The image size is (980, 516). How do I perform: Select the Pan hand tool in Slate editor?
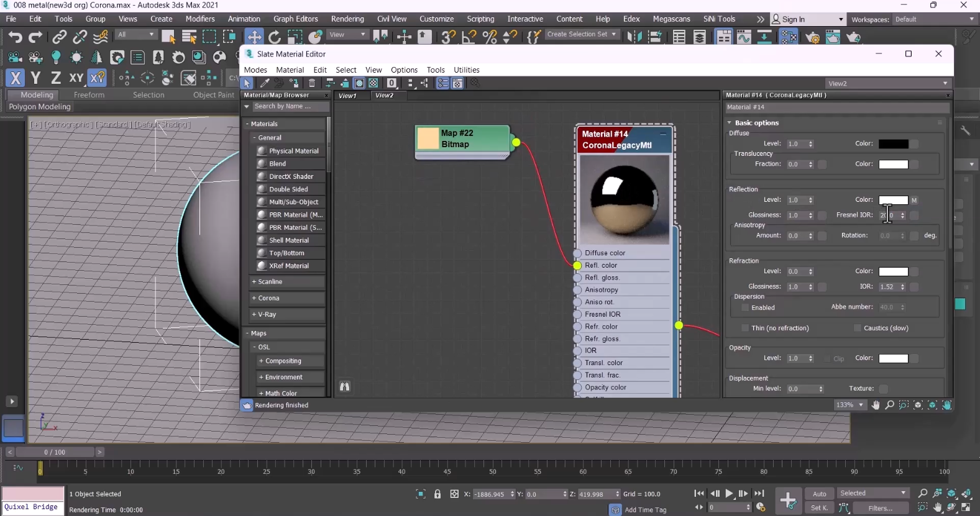tap(876, 405)
